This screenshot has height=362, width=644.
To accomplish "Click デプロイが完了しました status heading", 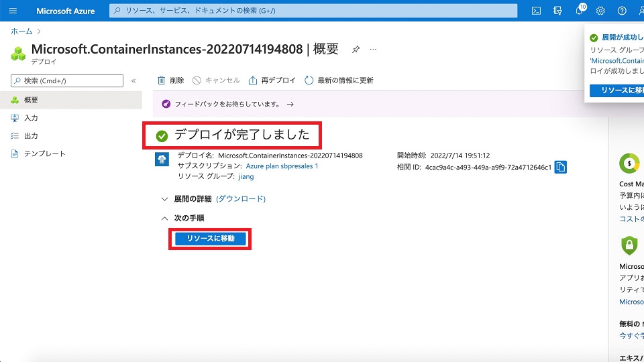I will [x=241, y=135].
